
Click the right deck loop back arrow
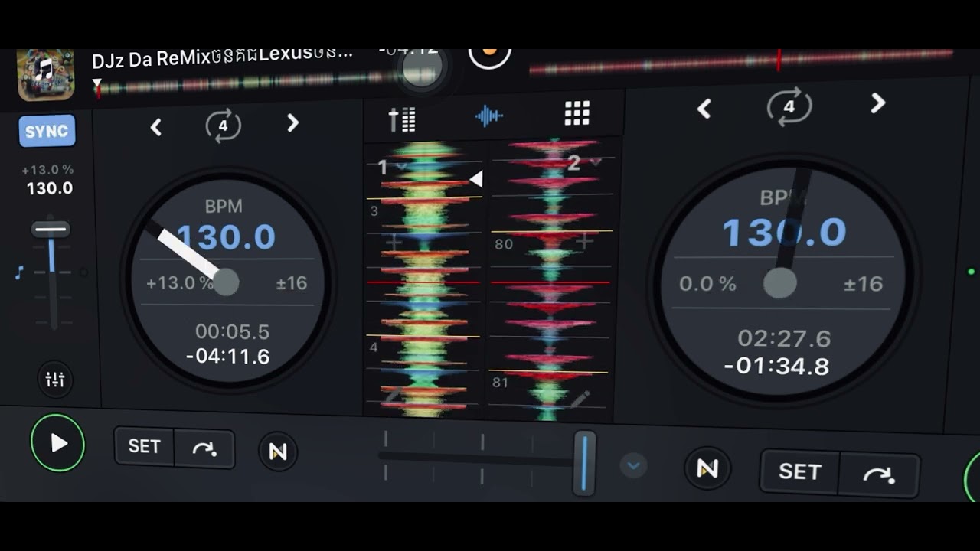704,109
